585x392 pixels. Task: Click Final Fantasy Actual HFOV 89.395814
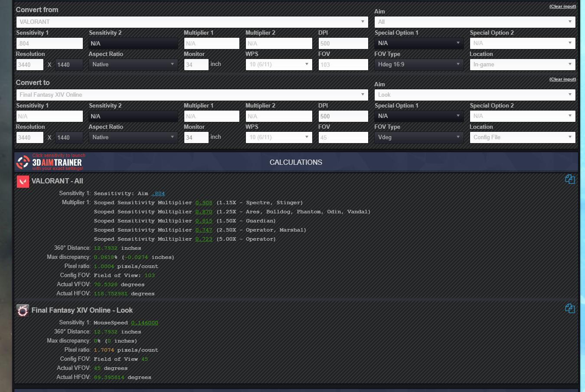[x=109, y=377]
